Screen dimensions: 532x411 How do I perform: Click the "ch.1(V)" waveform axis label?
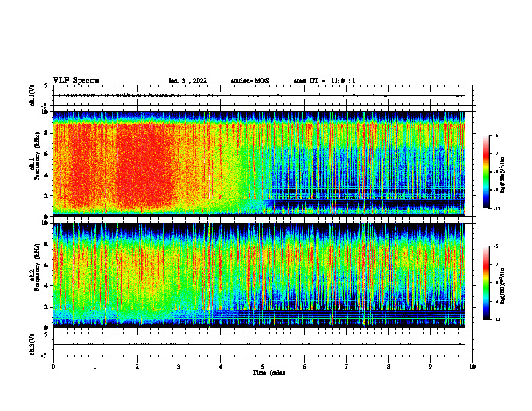[32, 95]
